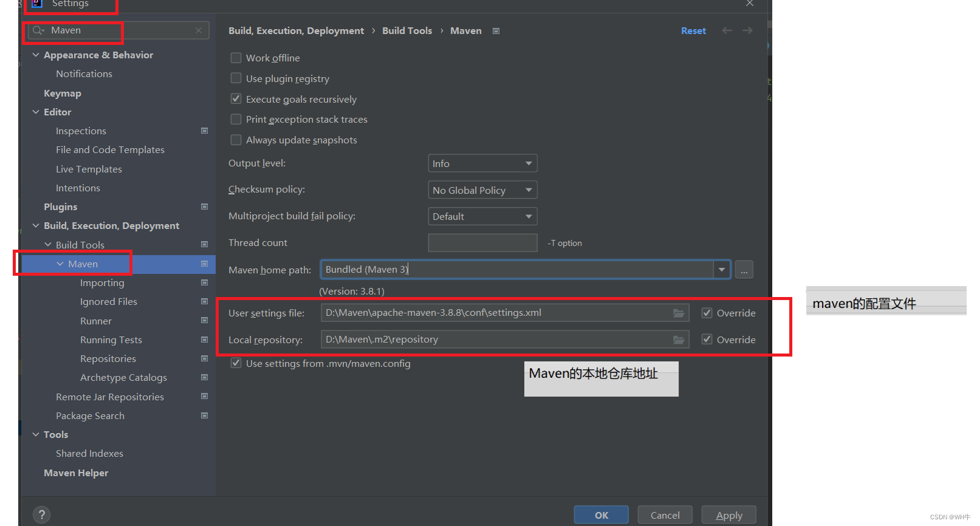Viewport: 980px width, 526px height.
Task: Click project-level icon beside Runner
Action: point(205,320)
